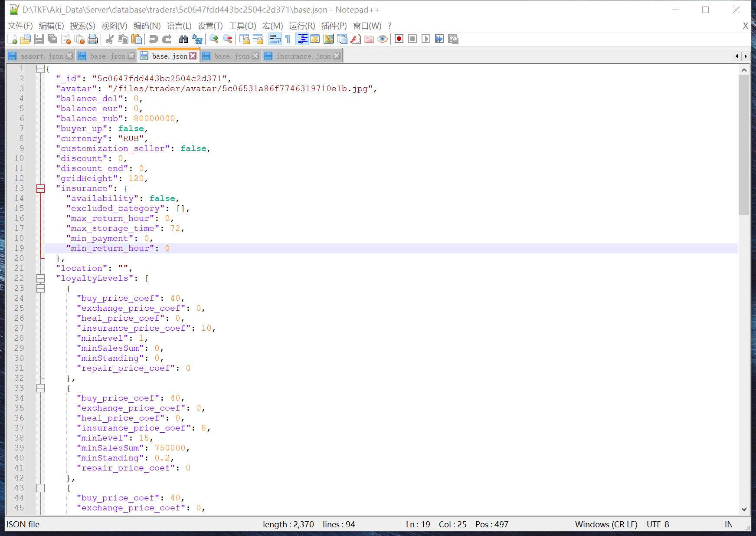The image size is (756, 536).
Task: Click the Open file folder icon
Action: (26, 39)
